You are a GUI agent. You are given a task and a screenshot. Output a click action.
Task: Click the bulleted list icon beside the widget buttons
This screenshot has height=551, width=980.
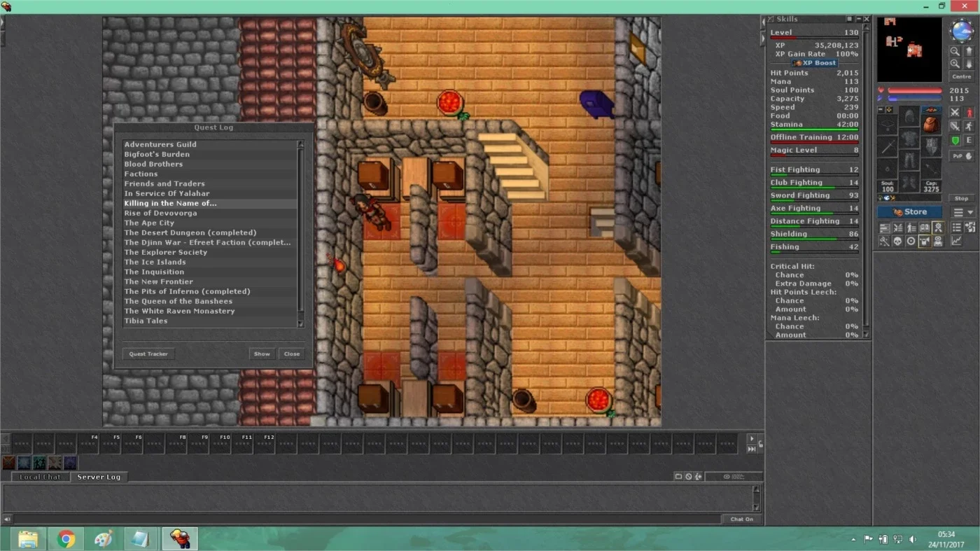(956, 228)
